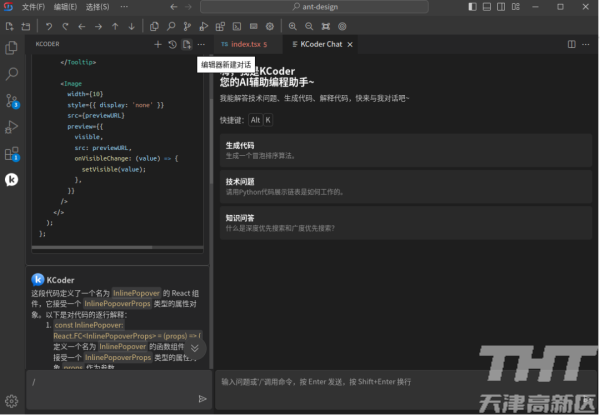Image resolution: width=600 pixels, height=415 pixels.
Task: Click the toolbar source control branch icon
Action: [187, 26]
